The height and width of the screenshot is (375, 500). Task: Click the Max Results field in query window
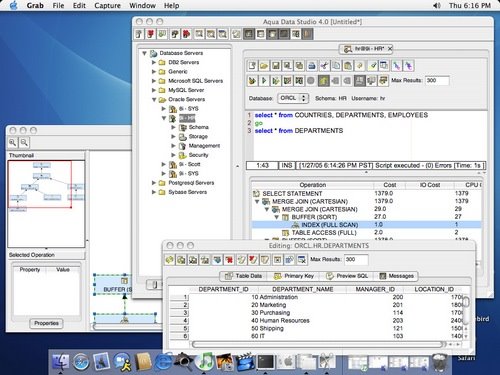coord(437,80)
